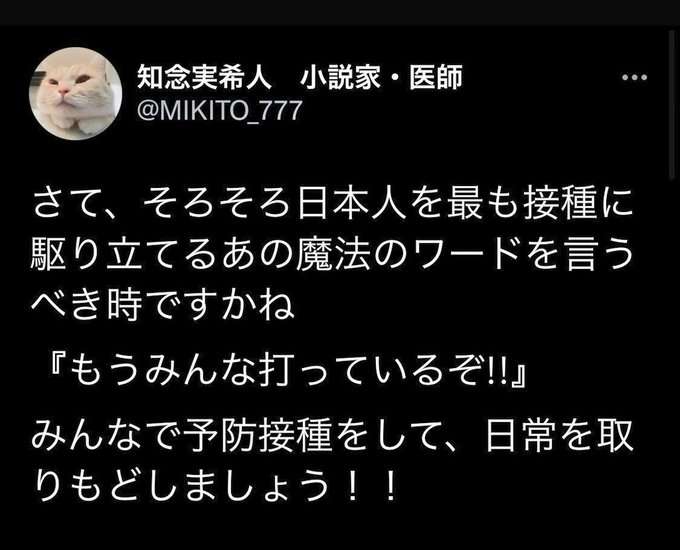Viewport: 680px width, 550px height.
Task: Click the word 予防接種 in the tweet
Action: point(259,434)
